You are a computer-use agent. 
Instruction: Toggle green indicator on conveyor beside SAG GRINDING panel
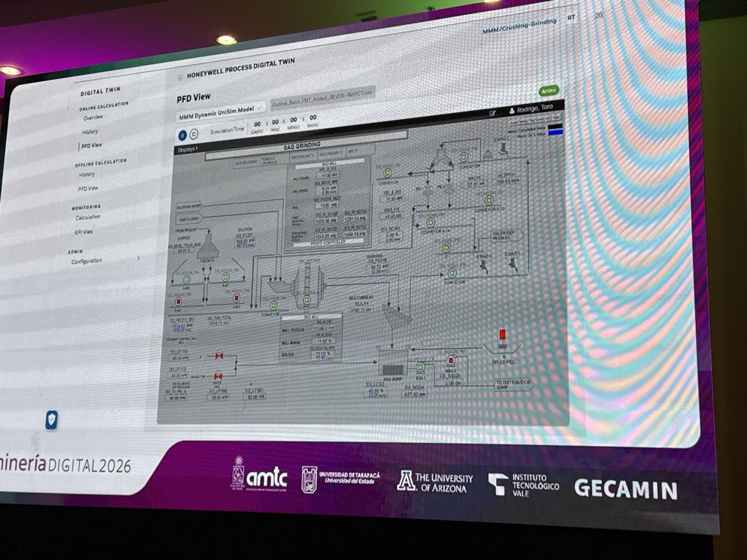pos(387,172)
